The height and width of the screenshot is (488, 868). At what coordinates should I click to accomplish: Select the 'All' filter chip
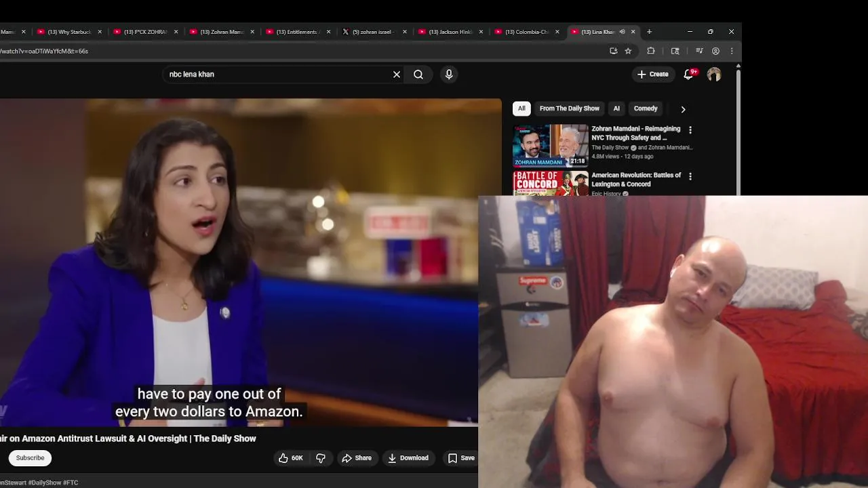tap(521, 108)
